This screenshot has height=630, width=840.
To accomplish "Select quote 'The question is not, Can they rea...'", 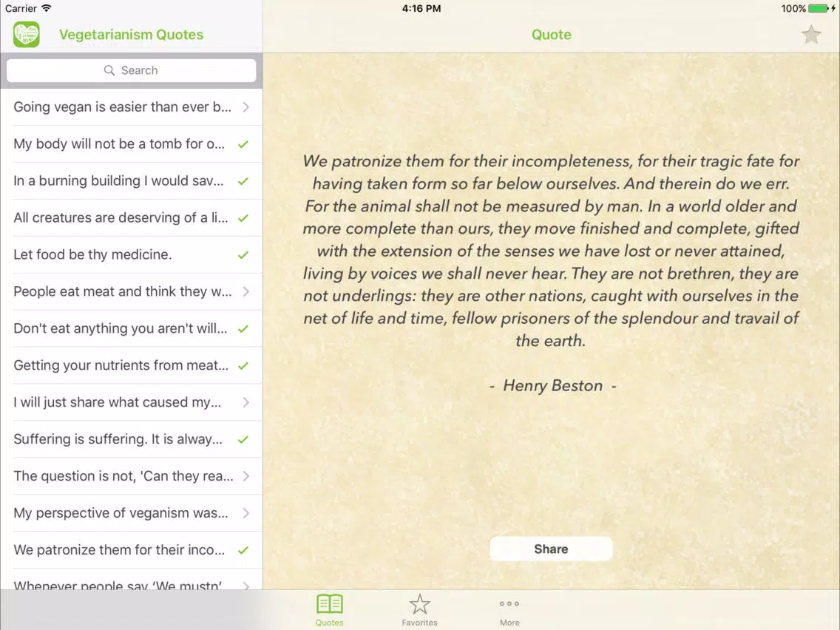I will pyautogui.click(x=132, y=475).
